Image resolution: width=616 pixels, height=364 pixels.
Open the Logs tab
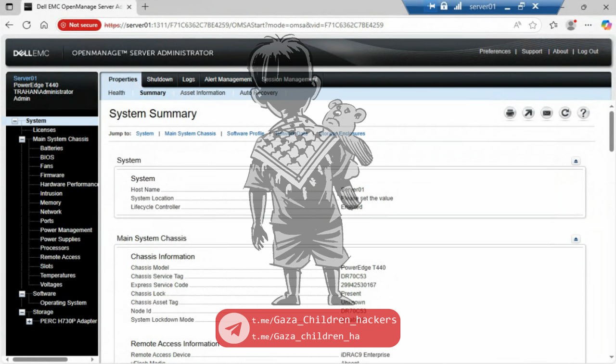click(189, 79)
